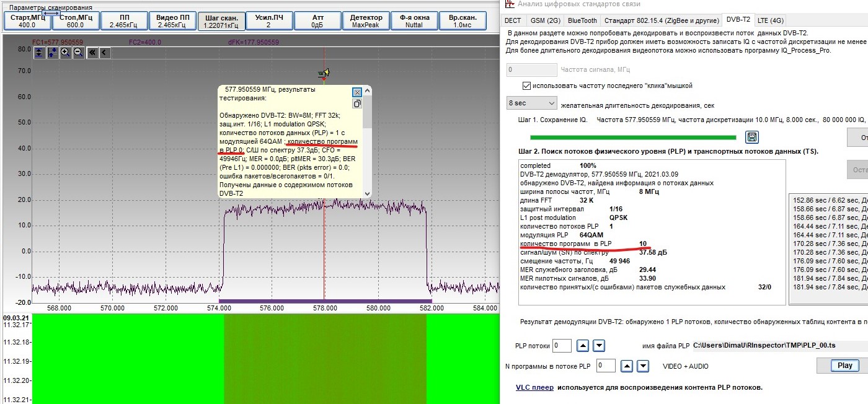Decrease the PLP stream number
Viewport: 868px width, 404px height.
click(598, 346)
